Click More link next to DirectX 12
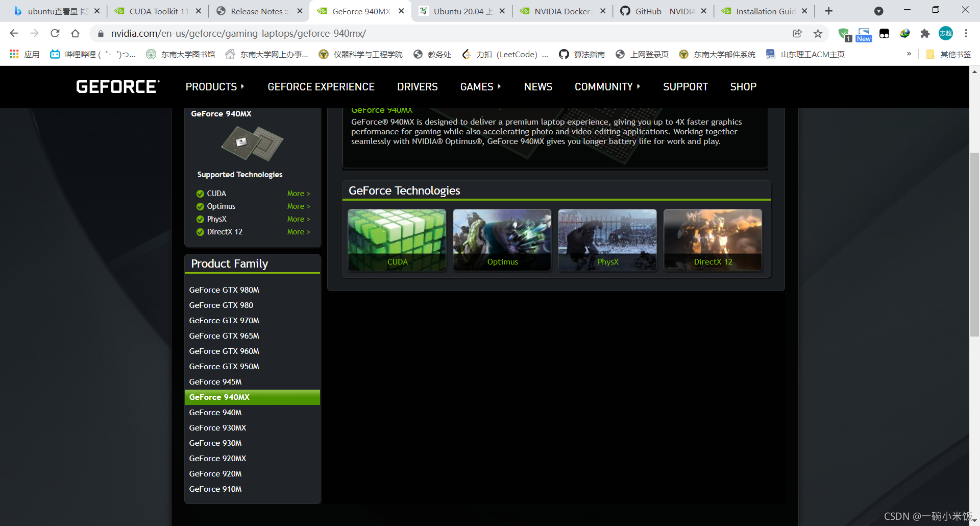Viewport: 980px width, 526px height. pyautogui.click(x=299, y=232)
